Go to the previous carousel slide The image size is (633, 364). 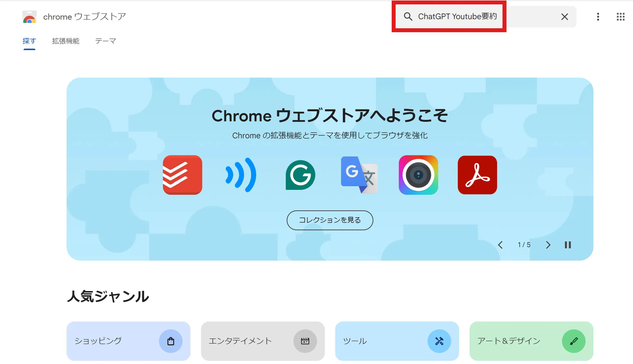500,245
